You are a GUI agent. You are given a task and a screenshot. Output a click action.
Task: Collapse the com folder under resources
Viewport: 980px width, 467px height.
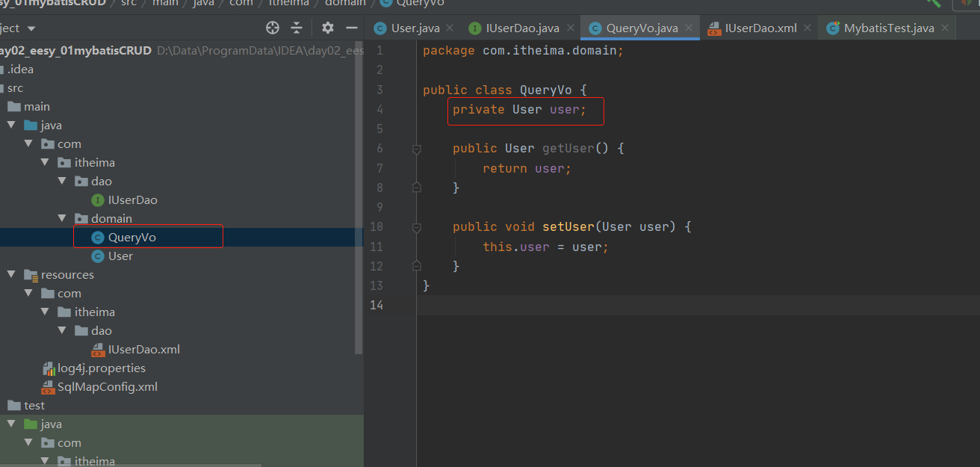[28, 294]
